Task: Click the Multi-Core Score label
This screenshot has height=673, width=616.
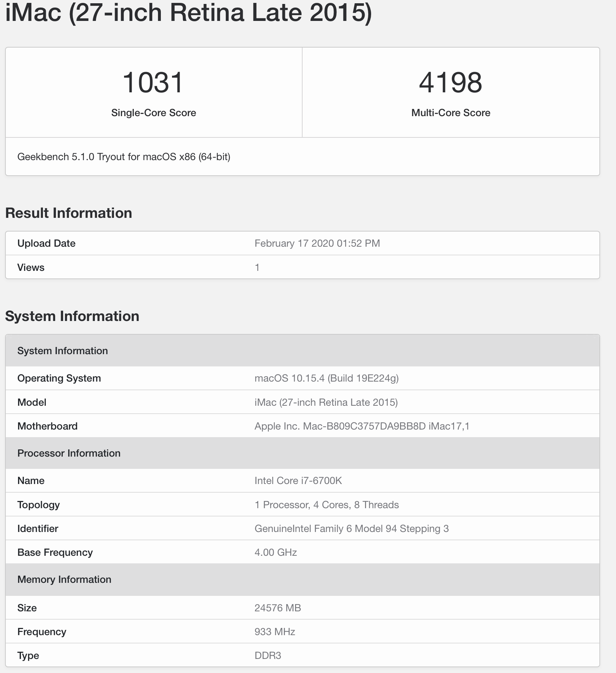Action: 451,113
